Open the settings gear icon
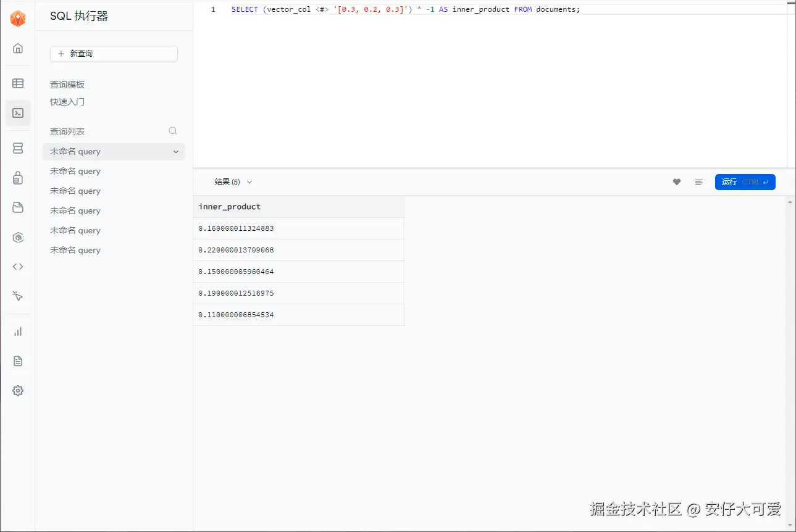This screenshot has height=532, width=796. 18,391
